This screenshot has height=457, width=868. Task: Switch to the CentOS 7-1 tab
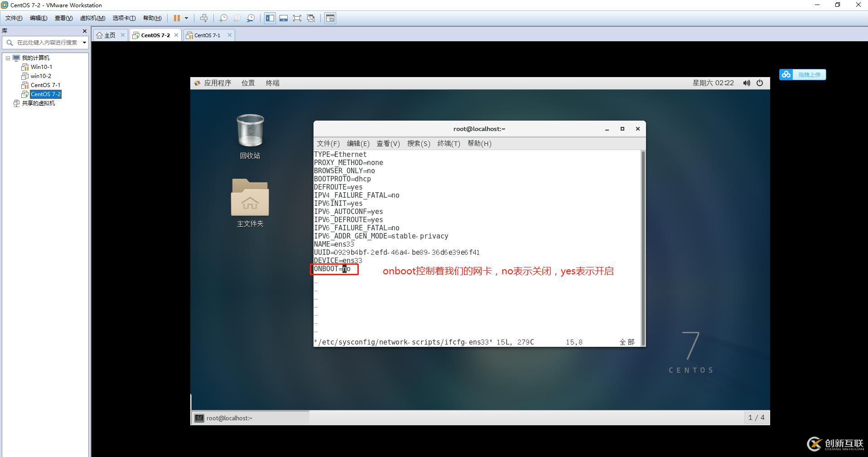(x=207, y=35)
